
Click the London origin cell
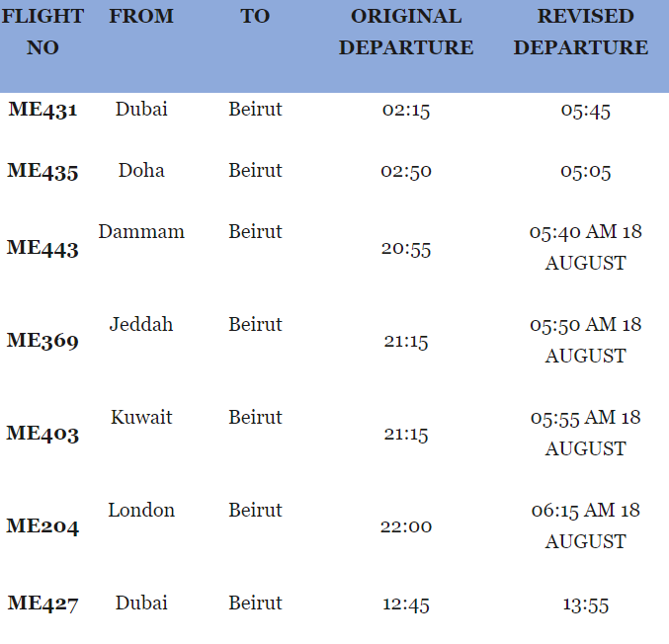tap(141, 510)
